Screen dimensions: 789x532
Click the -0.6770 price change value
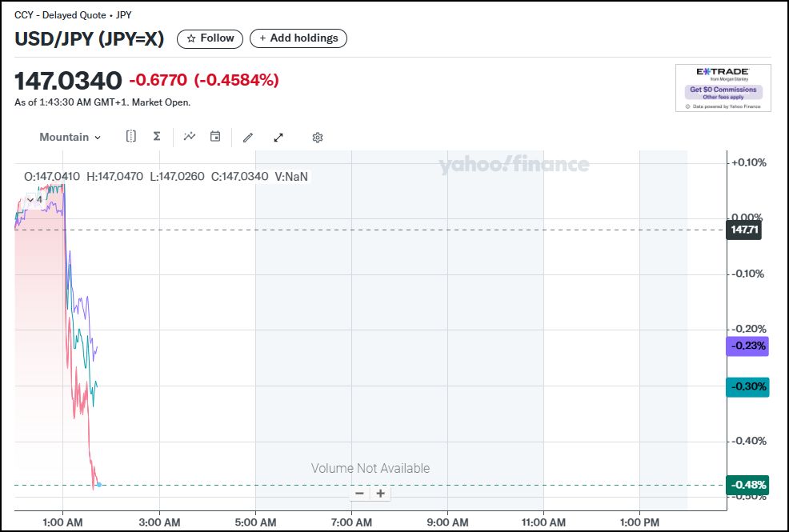pos(158,80)
